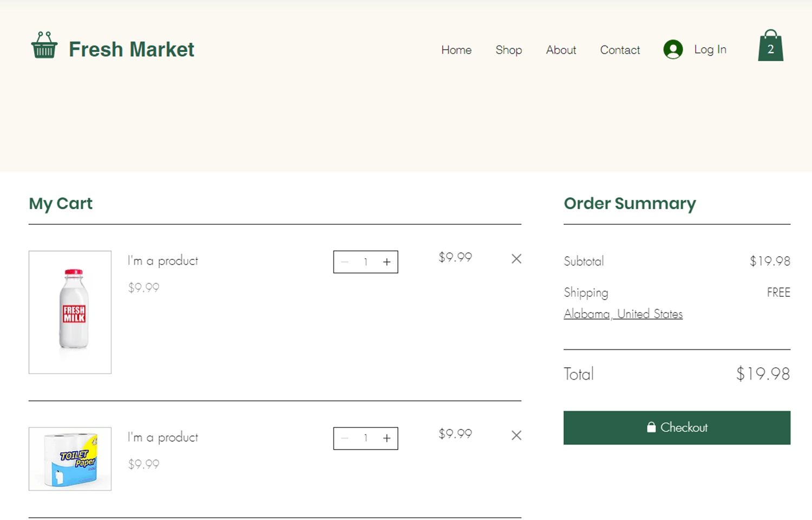The image size is (812, 520).
Task: Click the Fresh Milk quantity input field
Action: point(365,262)
